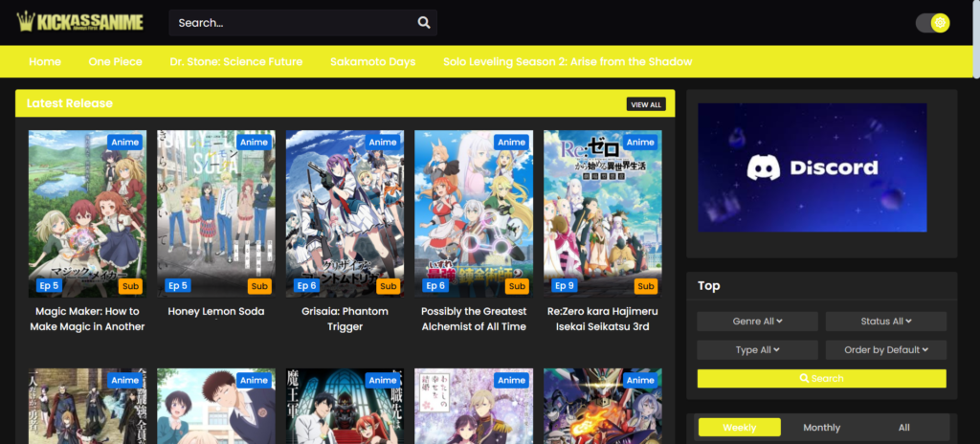
Task: Click Re:Zero kara Hajimeru title link
Action: coord(603,319)
